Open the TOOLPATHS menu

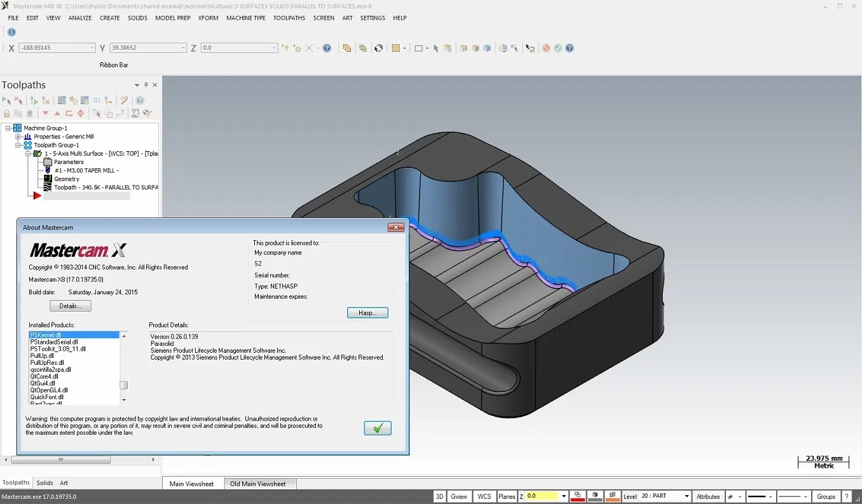click(x=289, y=18)
